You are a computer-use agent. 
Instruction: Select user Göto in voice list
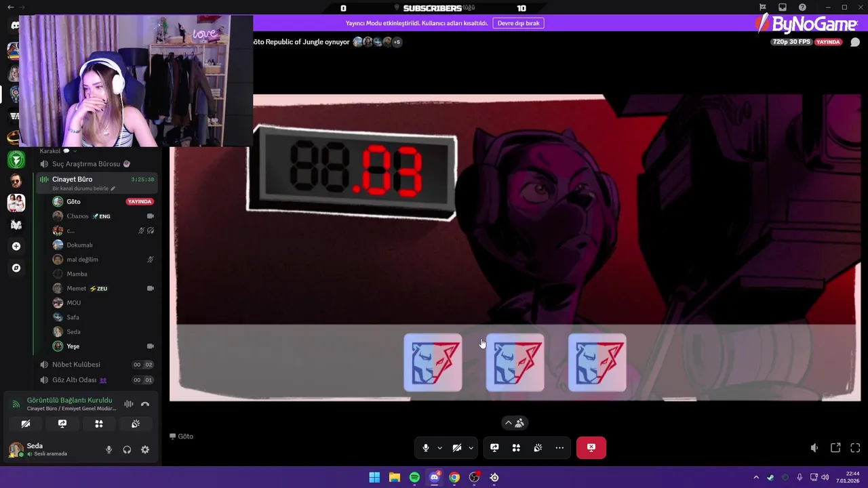click(104, 201)
